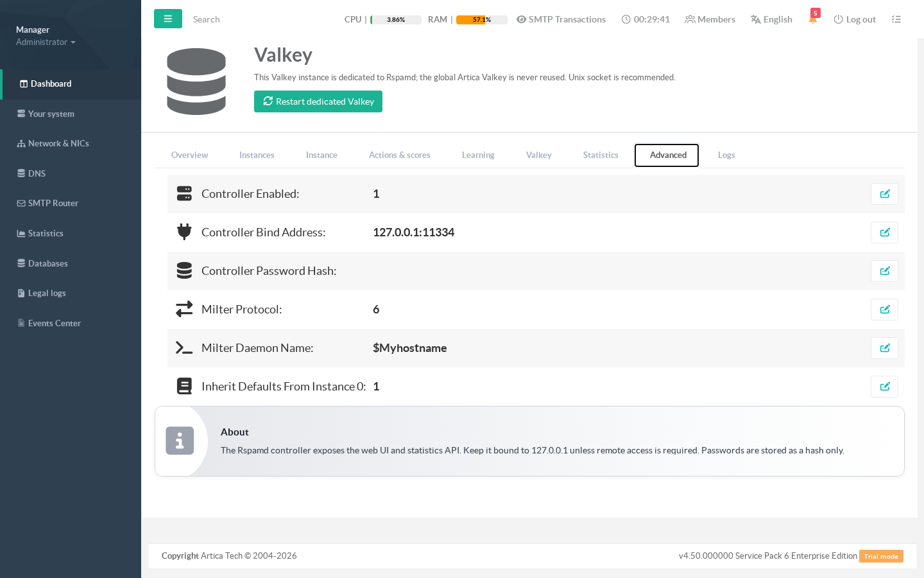Switch to the Learning tab
This screenshot has height=578, width=924.
[x=478, y=155]
